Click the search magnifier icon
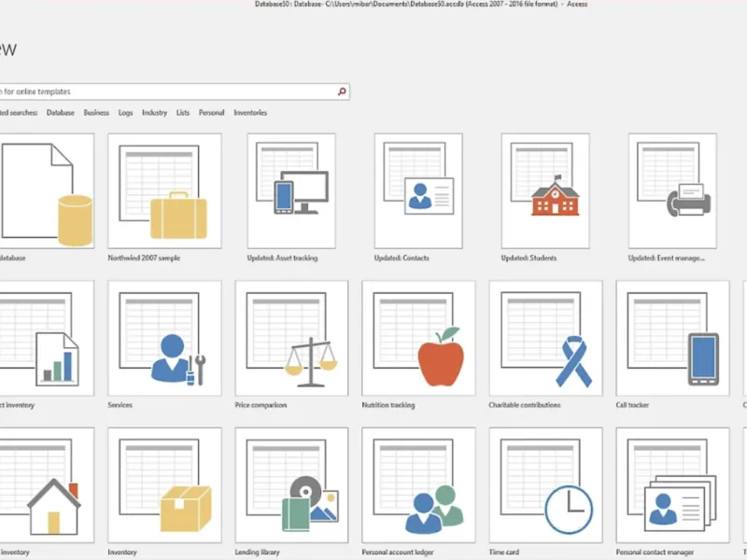Image resolution: width=747 pixels, height=560 pixels. pyautogui.click(x=342, y=91)
